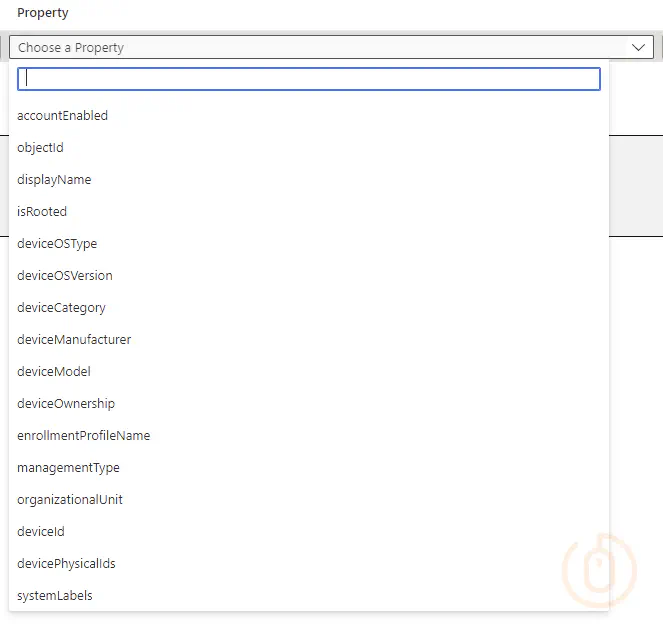663x634 pixels.
Task: Choose devicePhysicalIds from the list
Action: point(66,564)
